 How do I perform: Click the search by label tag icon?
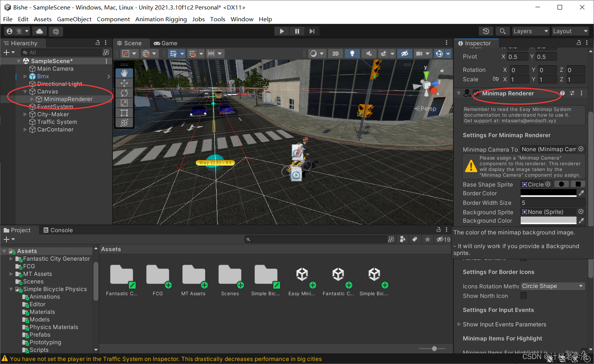click(415, 239)
